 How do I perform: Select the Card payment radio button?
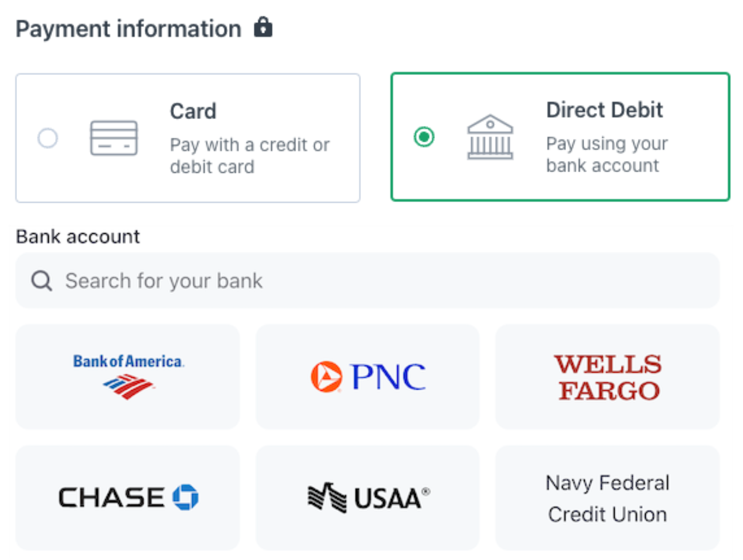47,138
